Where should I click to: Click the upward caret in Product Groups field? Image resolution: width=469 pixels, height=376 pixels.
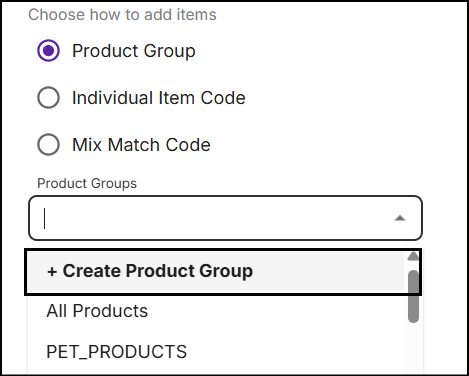(400, 218)
